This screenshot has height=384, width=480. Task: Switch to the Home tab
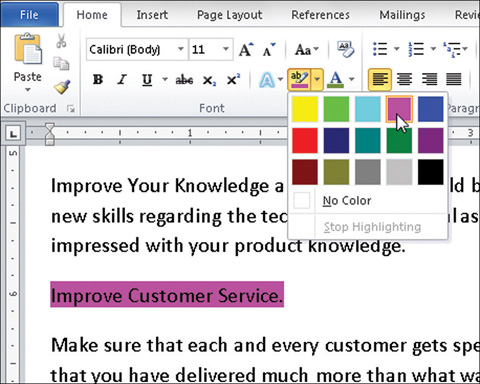click(92, 15)
